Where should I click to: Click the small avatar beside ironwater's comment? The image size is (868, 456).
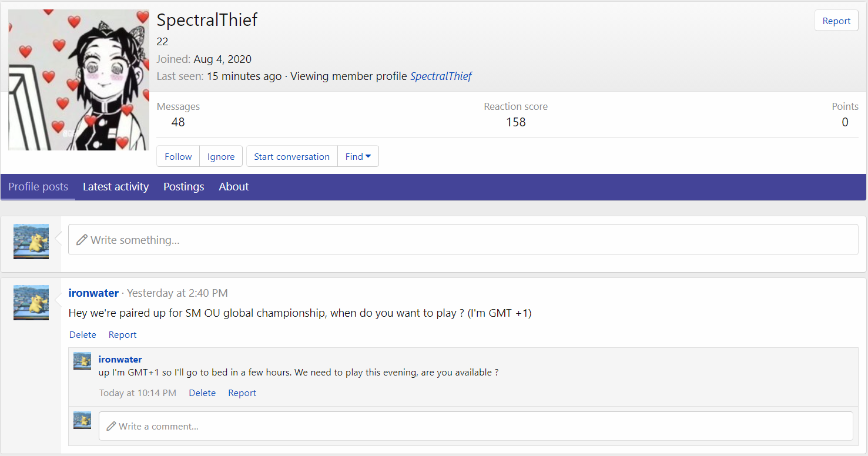point(82,361)
